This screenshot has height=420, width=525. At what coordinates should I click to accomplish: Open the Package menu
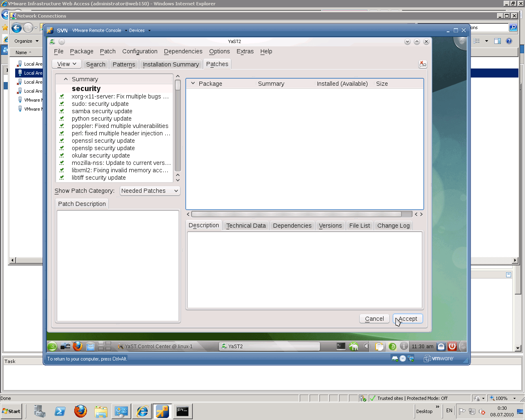[82, 51]
